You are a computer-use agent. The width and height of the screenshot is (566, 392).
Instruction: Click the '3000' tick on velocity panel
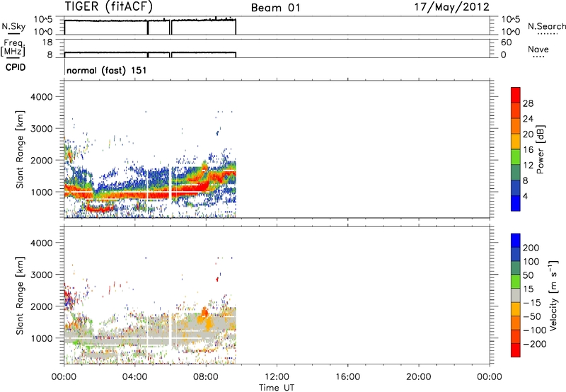tap(41, 275)
